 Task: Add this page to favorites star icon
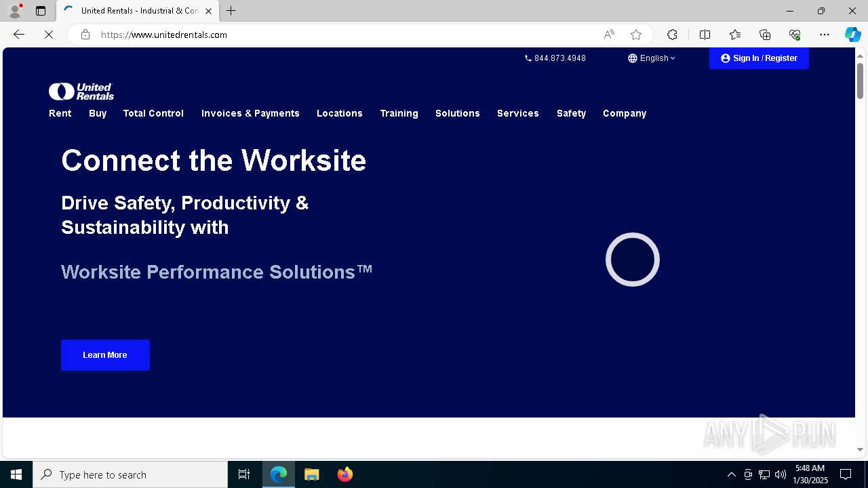click(x=636, y=35)
